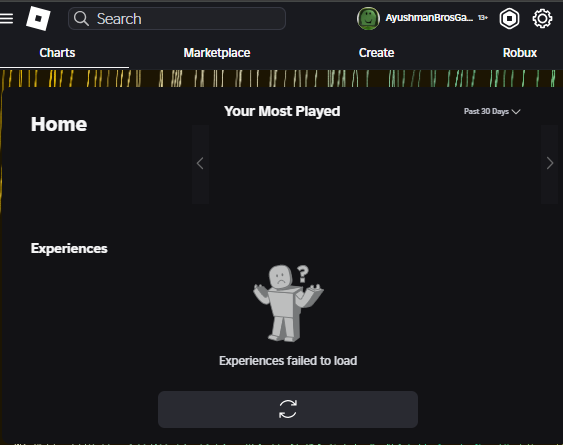Click the Roblox logo icon
This screenshot has width=563, height=445.
point(38,18)
